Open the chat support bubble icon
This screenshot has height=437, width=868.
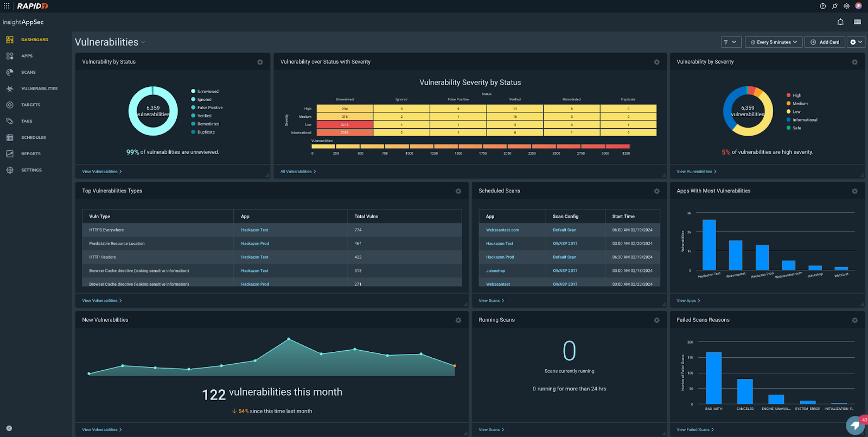point(856,425)
